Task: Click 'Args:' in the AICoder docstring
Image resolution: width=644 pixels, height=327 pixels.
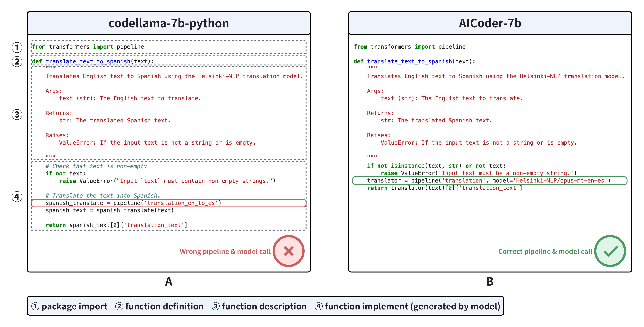Action: coord(375,91)
